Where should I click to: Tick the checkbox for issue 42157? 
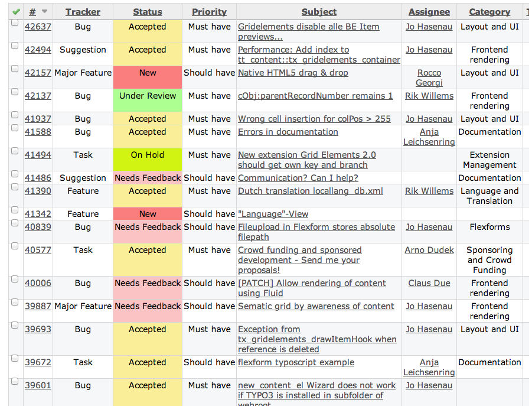pos(15,69)
